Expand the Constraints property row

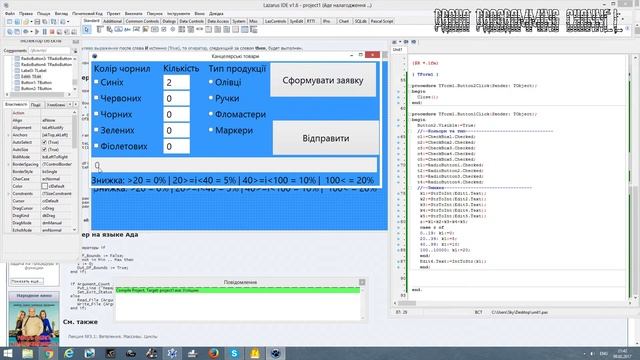pos(9,194)
